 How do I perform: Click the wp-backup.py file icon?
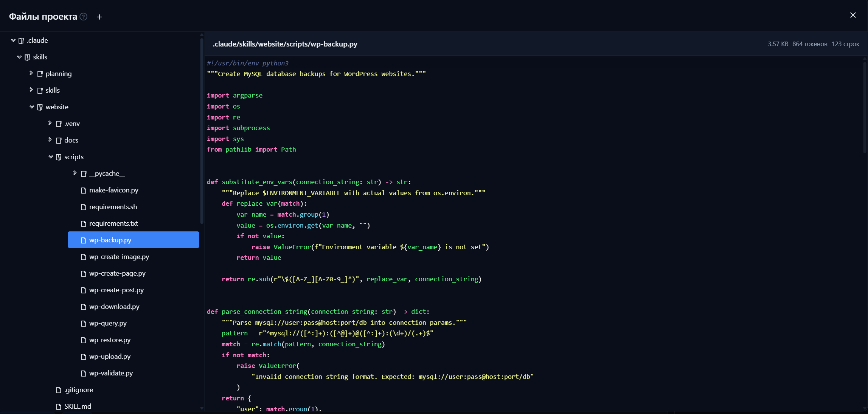84,240
